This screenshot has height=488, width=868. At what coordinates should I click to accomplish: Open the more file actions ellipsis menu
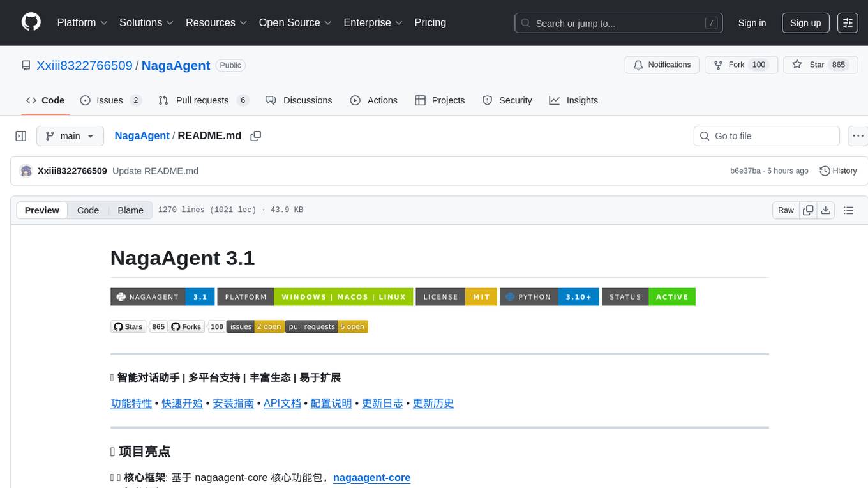pyautogui.click(x=858, y=136)
